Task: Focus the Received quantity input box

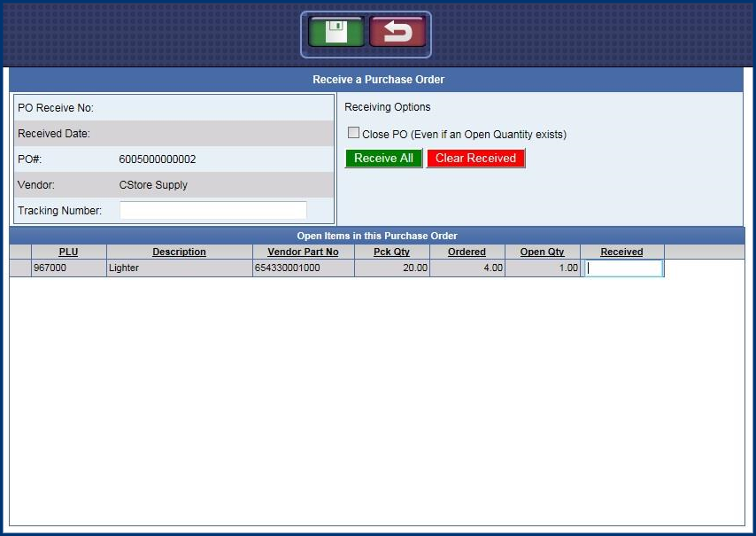Action: coord(624,268)
